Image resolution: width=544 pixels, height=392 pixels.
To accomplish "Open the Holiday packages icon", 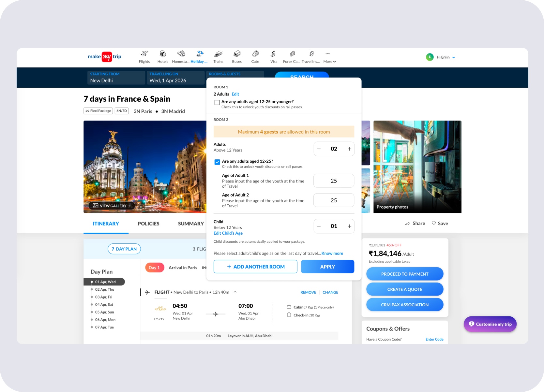I will 200,54.
